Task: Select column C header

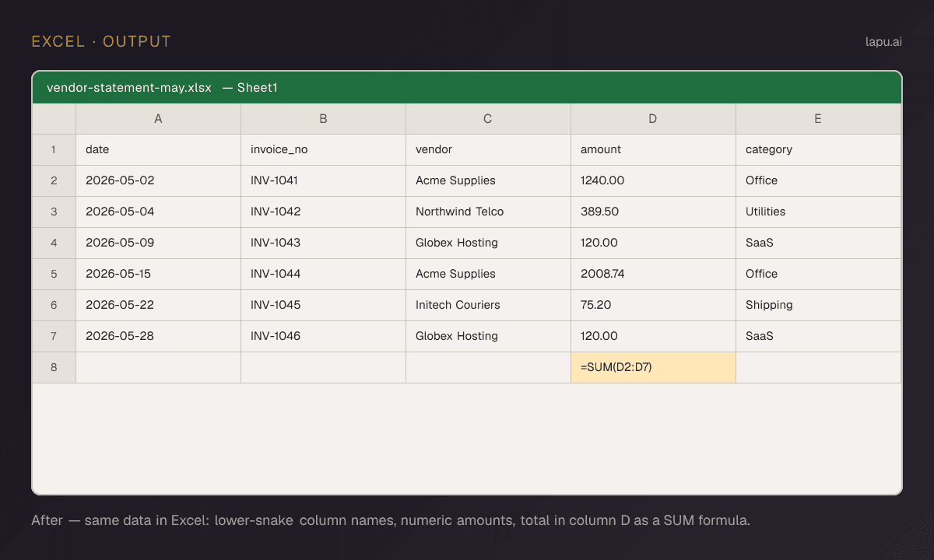Action: 489,119
